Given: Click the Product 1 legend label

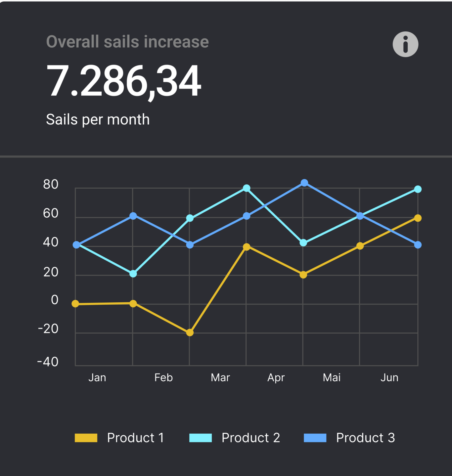Looking at the screenshot, I should [135, 438].
